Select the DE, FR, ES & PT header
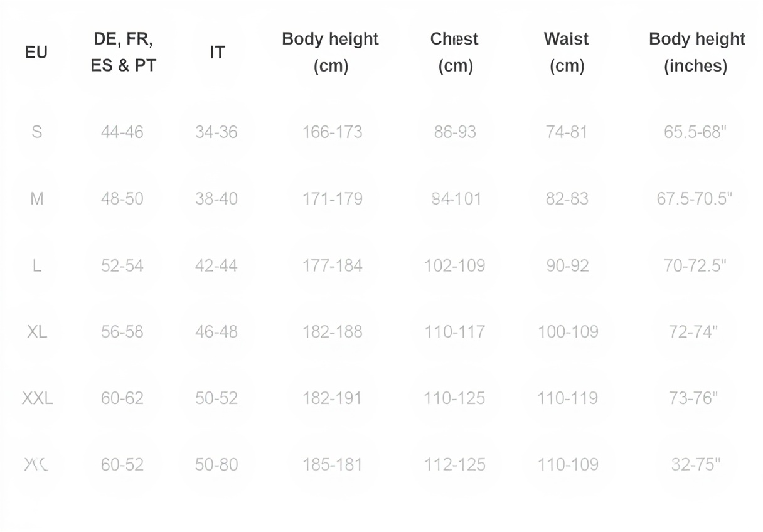The height and width of the screenshot is (532, 763). click(x=123, y=52)
